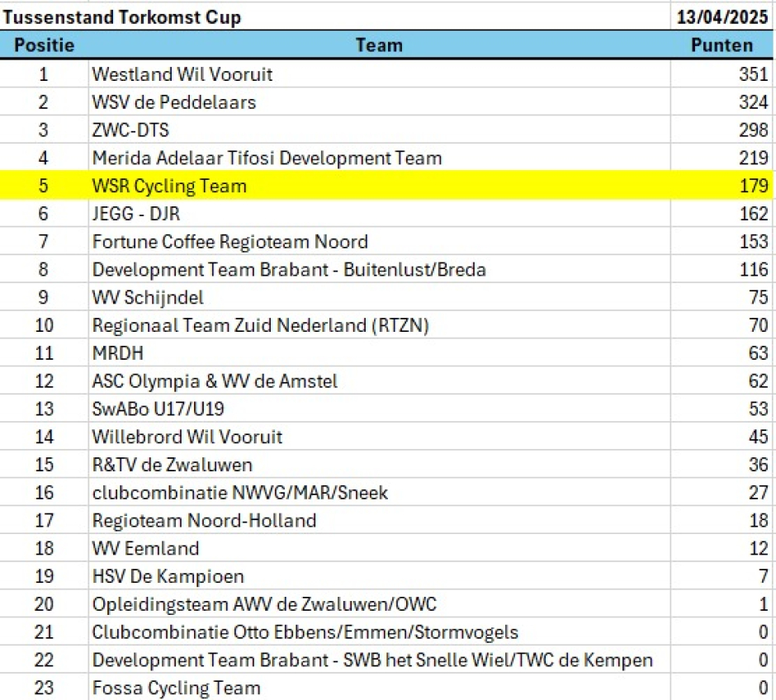Click the 'Punten' column header
The width and height of the screenshot is (776, 700).
[x=722, y=45]
